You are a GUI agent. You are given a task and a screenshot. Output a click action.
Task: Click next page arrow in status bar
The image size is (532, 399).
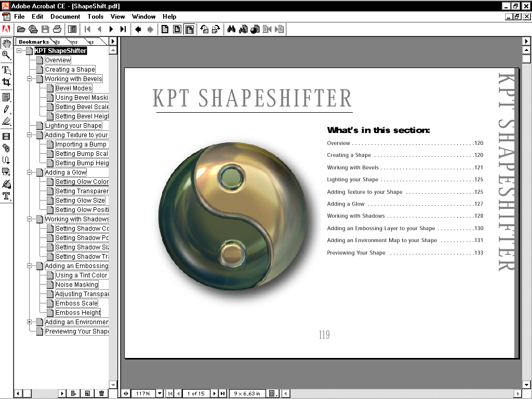tap(215, 394)
